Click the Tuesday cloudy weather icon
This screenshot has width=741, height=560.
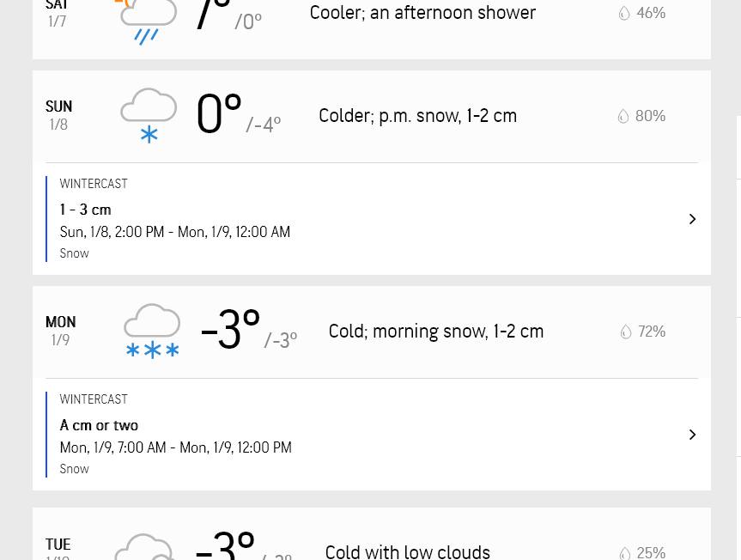(145, 547)
